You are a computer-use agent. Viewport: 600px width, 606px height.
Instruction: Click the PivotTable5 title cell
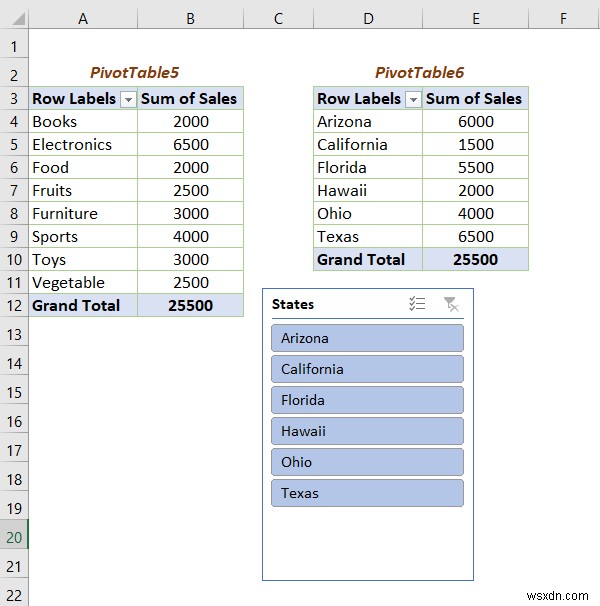pos(136,73)
